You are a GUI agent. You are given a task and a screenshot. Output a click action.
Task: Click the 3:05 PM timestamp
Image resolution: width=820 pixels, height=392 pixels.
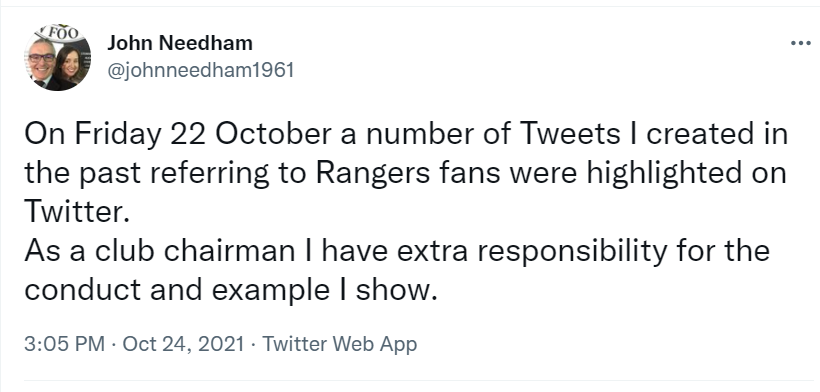point(64,344)
